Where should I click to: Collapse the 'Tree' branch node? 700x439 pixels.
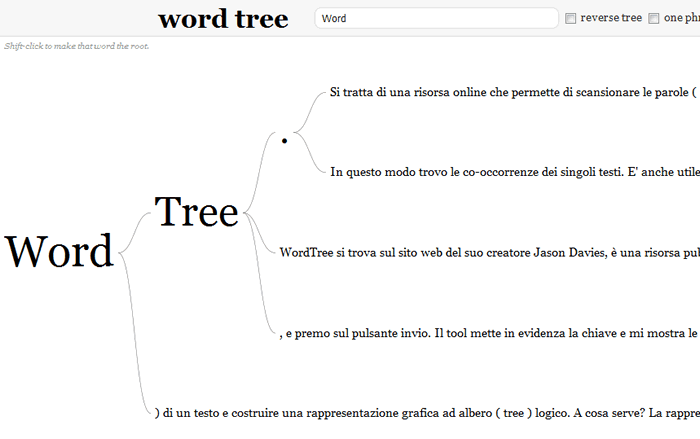pyautogui.click(x=196, y=212)
